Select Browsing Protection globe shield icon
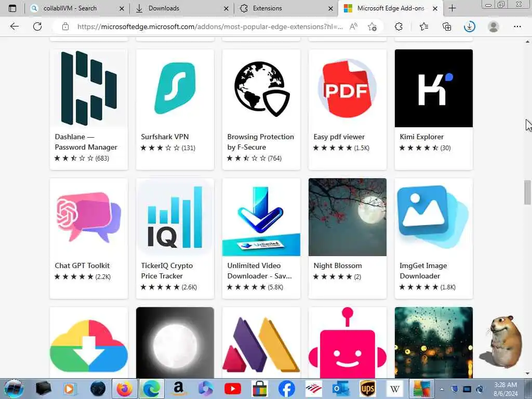The image size is (532, 399). point(261,88)
